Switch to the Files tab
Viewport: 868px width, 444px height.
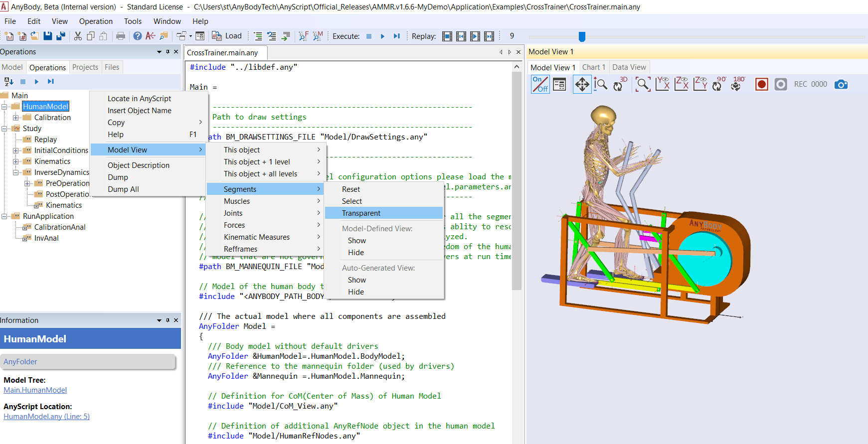(x=112, y=67)
